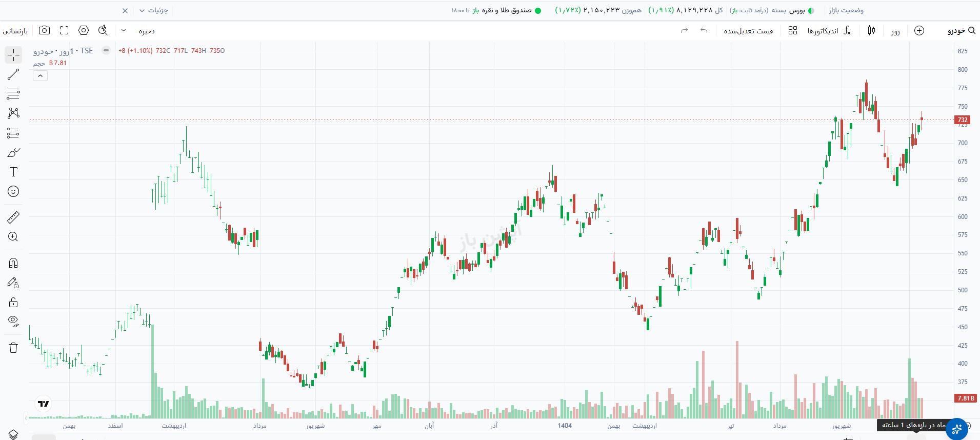980x440 pixels.
Task: Open the خودرو symbol search field
Action: click(962, 31)
